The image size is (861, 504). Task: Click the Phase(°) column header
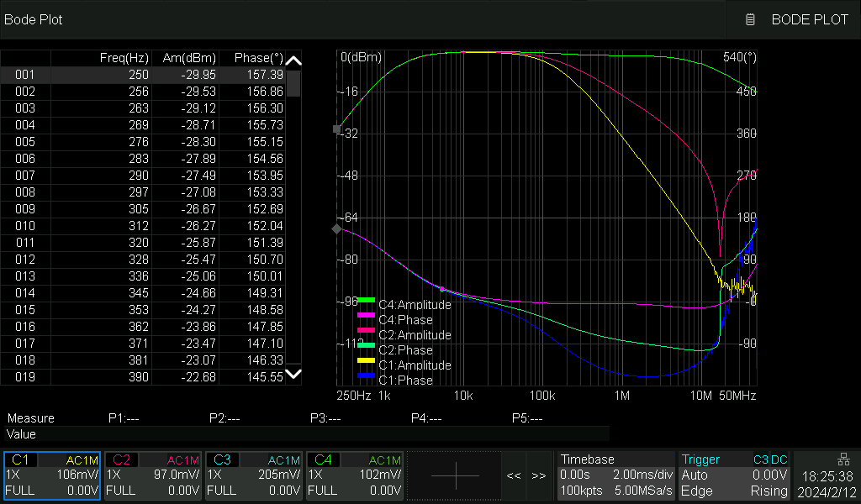click(x=259, y=58)
